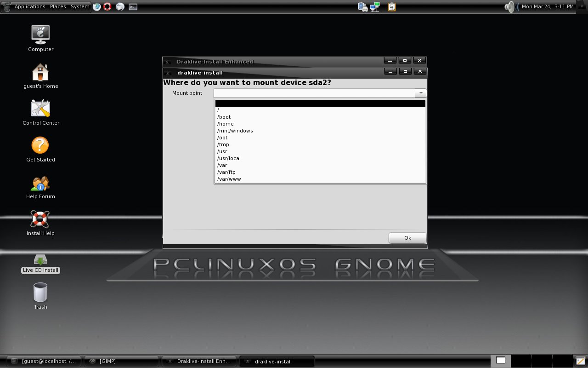Launch Control Center desktop icon
Screen dimensions: 588x368
point(40,109)
